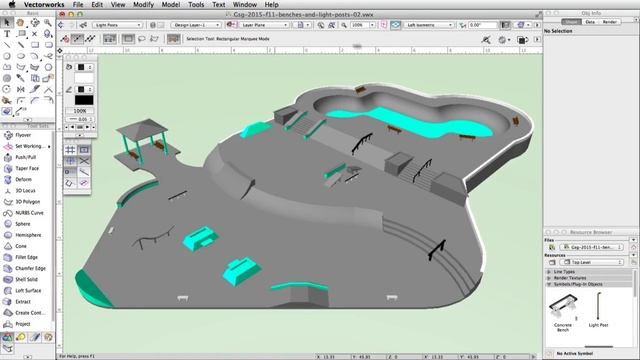Select the Taper Face tool

click(27, 168)
